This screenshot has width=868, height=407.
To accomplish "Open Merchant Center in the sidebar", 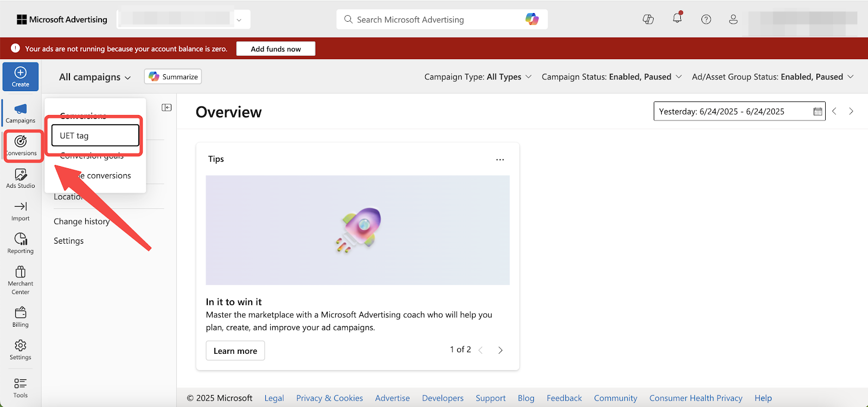I will (x=21, y=281).
